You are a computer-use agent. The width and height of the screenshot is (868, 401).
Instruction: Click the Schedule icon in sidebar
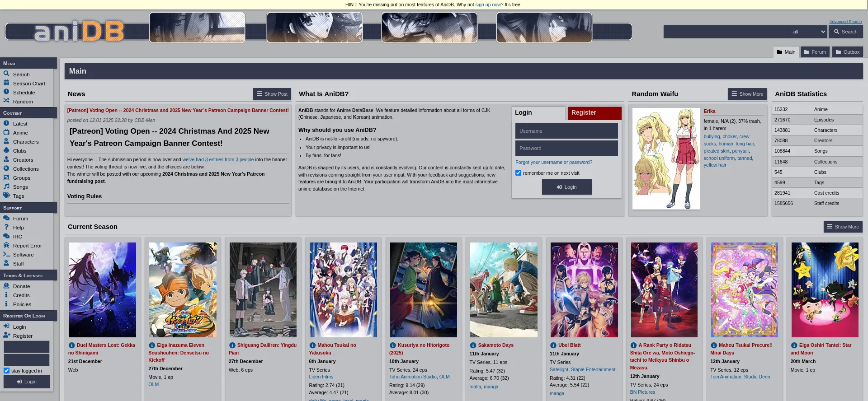pyautogui.click(x=6, y=92)
